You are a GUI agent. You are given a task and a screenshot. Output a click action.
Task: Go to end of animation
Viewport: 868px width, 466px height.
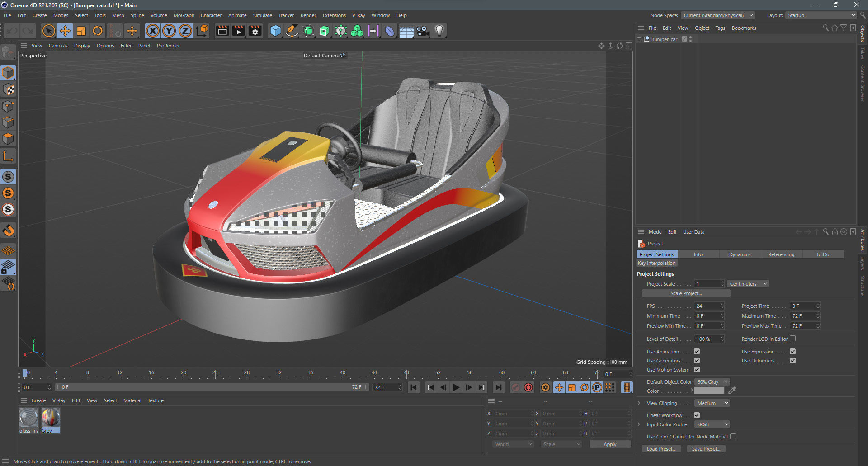pos(498,387)
